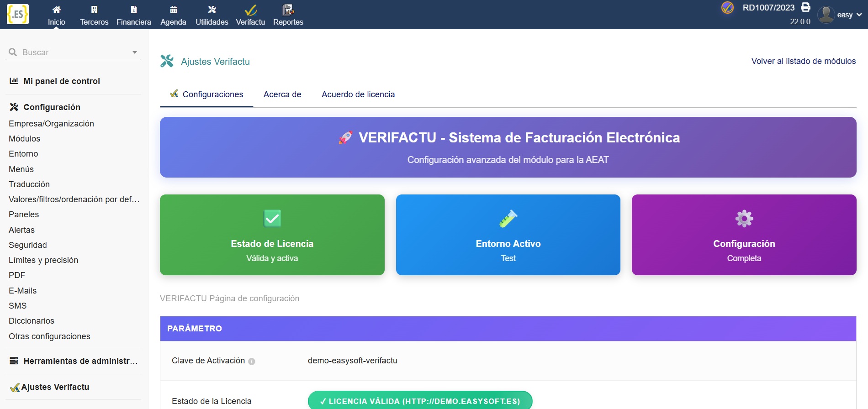868x409 pixels.
Task: Open PDF settings in sidebar
Action: 17,275
